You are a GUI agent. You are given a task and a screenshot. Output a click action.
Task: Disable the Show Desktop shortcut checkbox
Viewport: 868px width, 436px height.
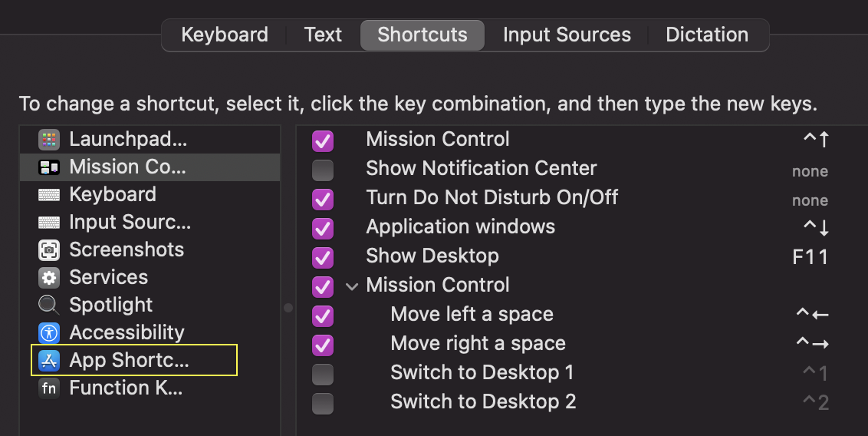[x=323, y=257]
